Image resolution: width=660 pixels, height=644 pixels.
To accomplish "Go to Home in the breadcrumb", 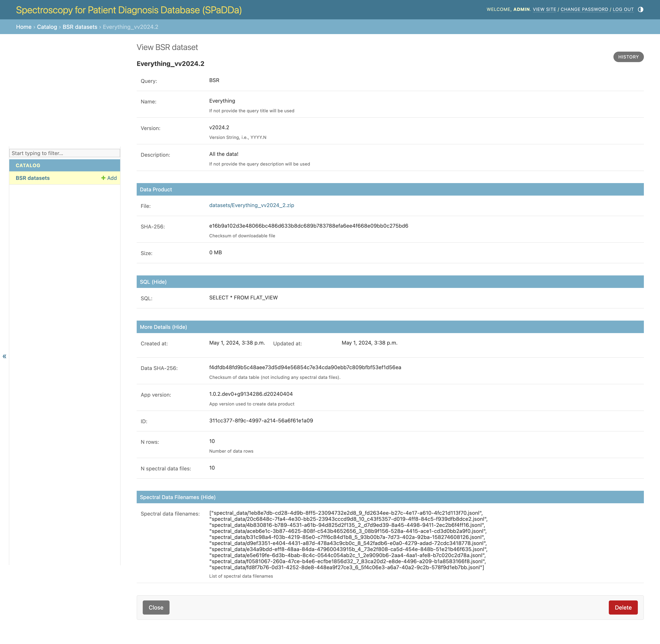I will (x=24, y=27).
